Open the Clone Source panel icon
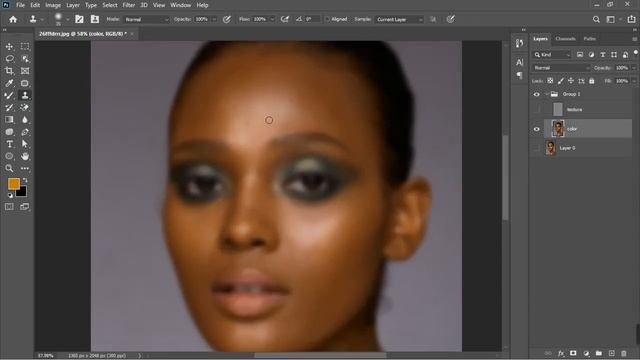This screenshot has width=640, height=360. (x=95, y=19)
